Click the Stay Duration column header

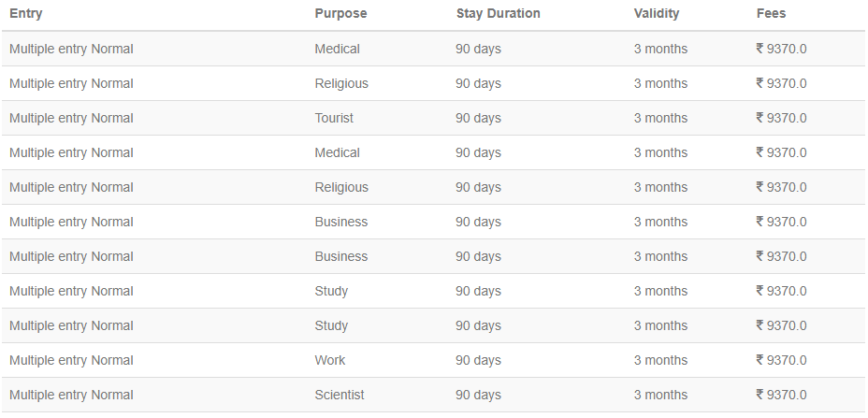[499, 13]
